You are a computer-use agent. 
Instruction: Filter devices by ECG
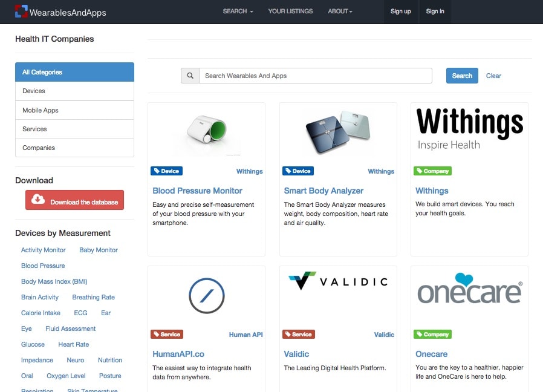pyautogui.click(x=80, y=313)
